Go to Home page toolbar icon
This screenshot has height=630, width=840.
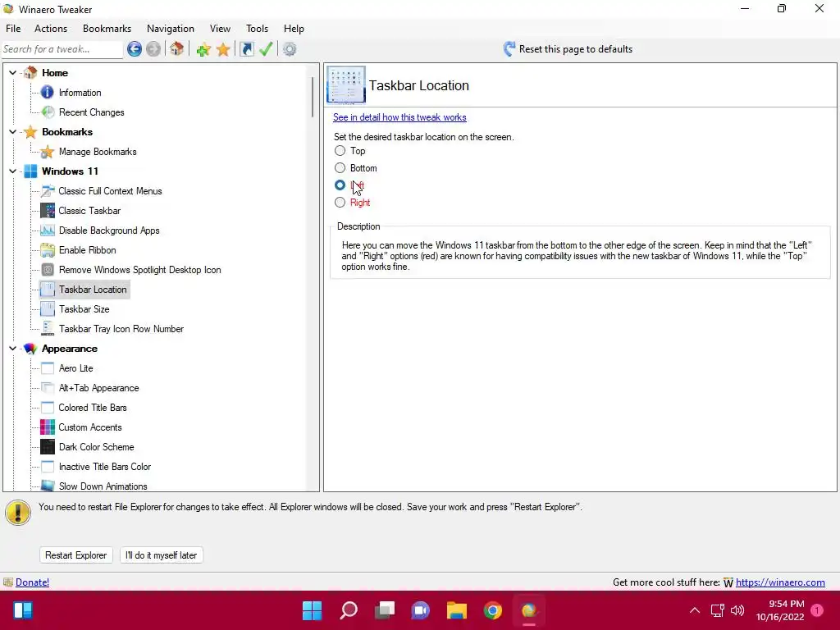[x=177, y=49]
